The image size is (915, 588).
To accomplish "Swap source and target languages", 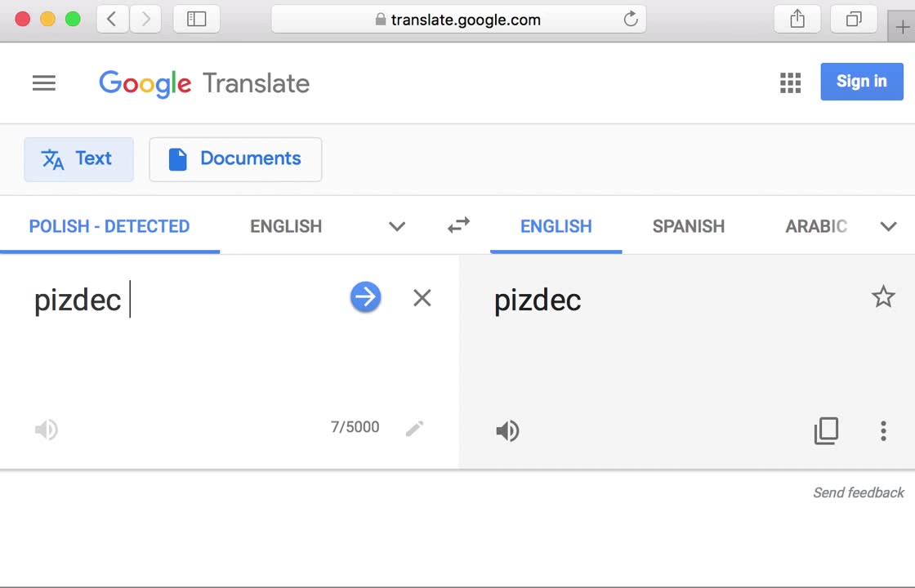I will (x=459, y=225).
